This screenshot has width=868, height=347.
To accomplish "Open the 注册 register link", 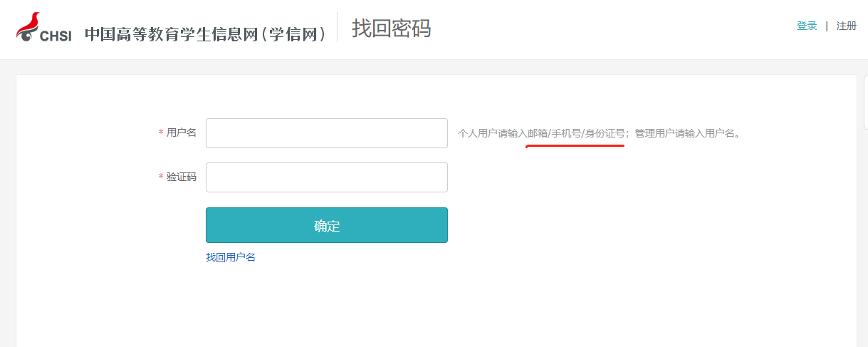I will [x=846, y=26].
